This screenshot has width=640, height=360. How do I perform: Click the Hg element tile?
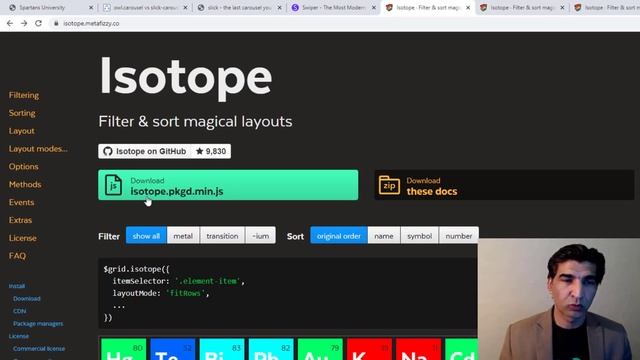pos(123,349)
